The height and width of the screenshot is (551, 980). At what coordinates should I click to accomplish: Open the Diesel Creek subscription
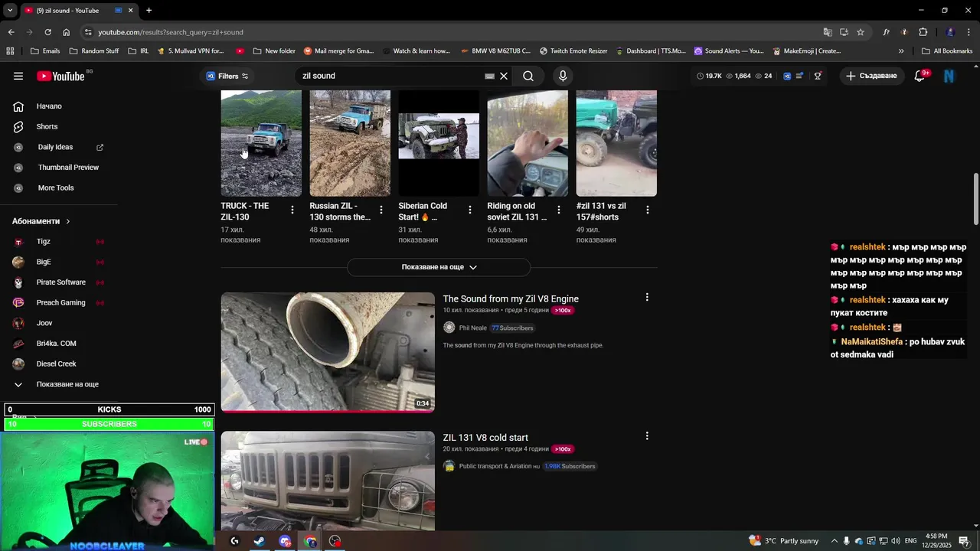(x=56, y=364)
